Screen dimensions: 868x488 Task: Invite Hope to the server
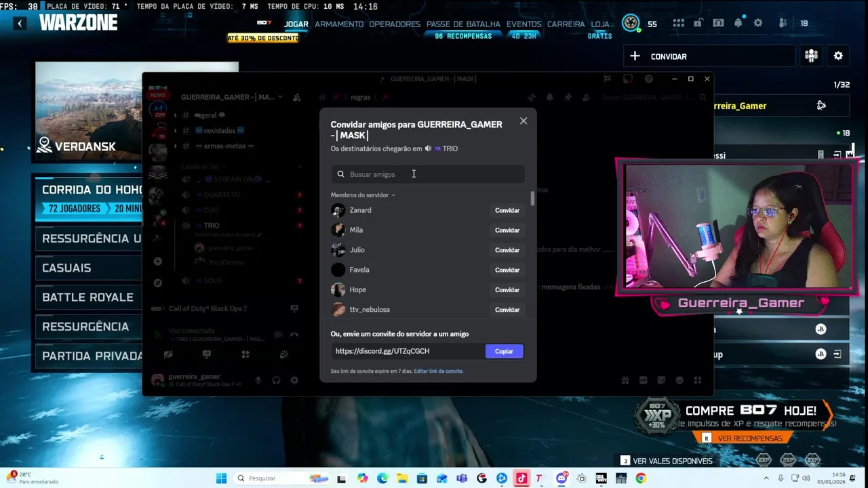[x=507, y=289]
